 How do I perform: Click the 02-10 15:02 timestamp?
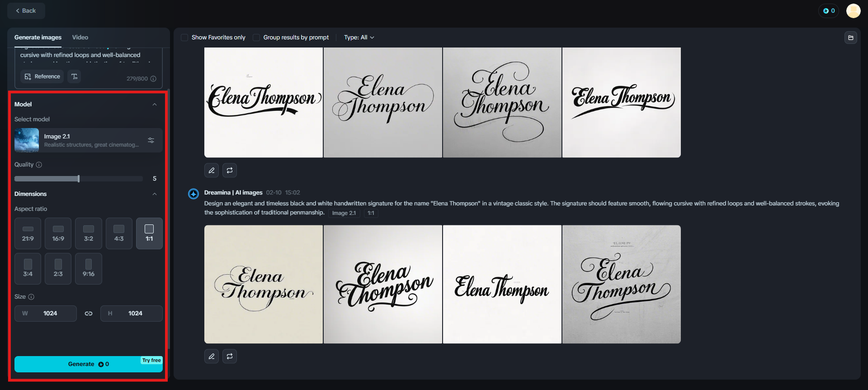click(283, 193)
